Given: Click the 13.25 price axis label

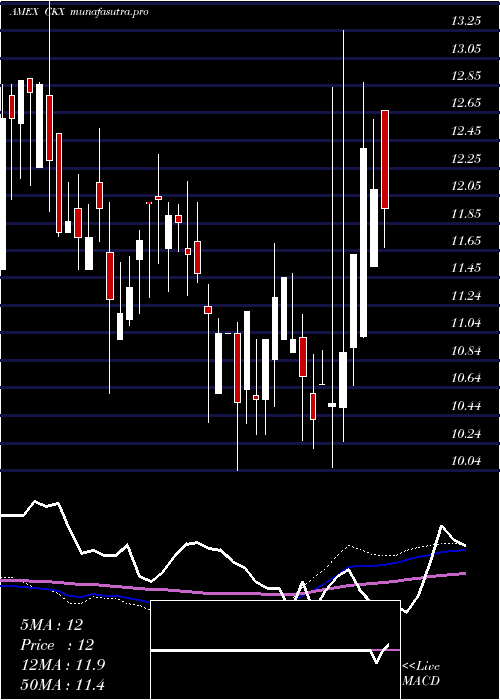Looking at the screenshot, I should (466, 21).
